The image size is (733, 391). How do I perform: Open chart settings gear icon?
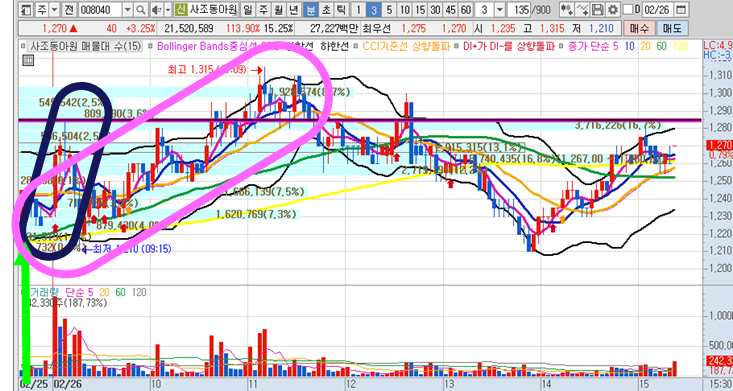[613, 9]
